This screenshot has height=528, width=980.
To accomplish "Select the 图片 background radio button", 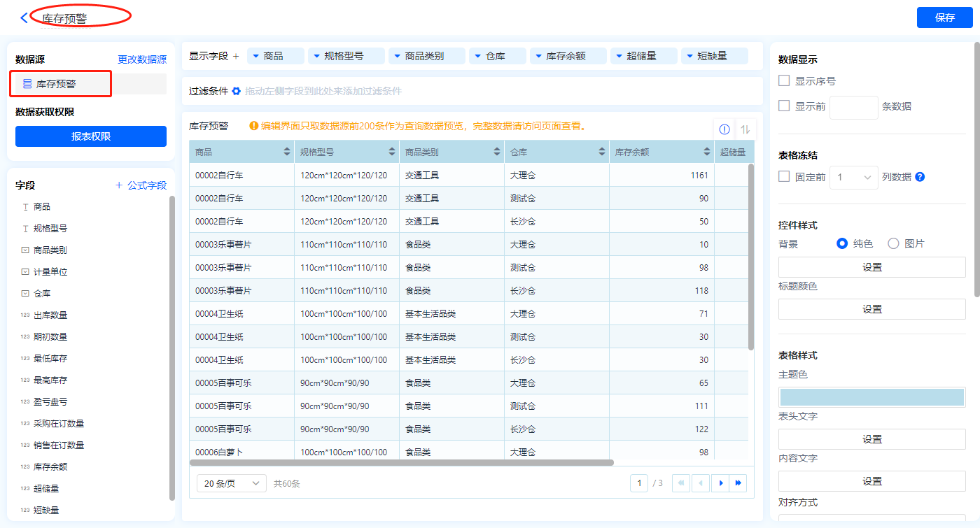I will point(893,243).
